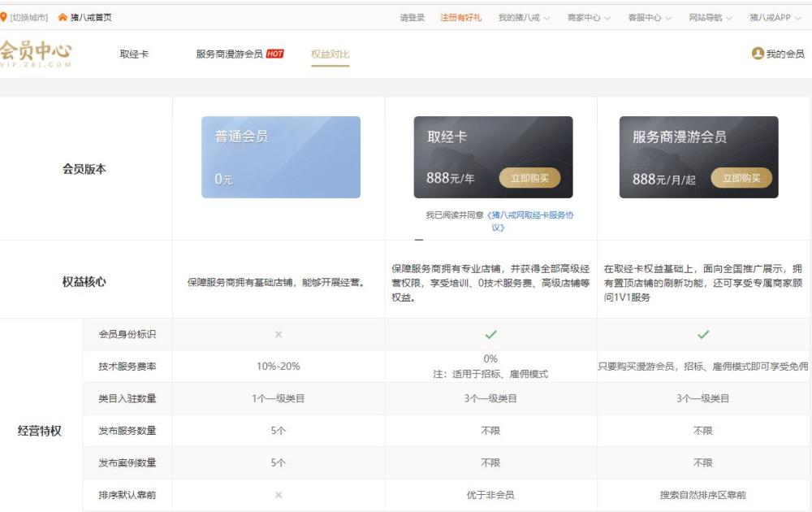Screen dimensions: 812x512
Task: Click the X mark in 会员身份标识 row
Action: click(x=279, y=335)
